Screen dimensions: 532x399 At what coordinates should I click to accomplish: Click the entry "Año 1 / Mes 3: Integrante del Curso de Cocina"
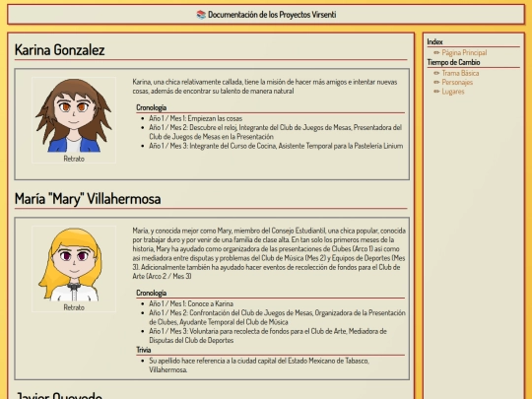[276, 146]
